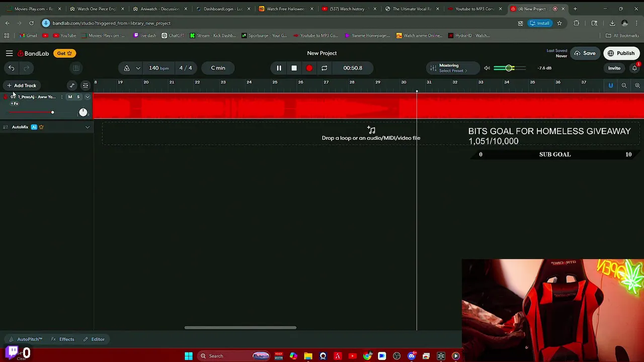Viewport: 644px width, 362px height.
Task: Undo the last action
Action: pos(11,68)
